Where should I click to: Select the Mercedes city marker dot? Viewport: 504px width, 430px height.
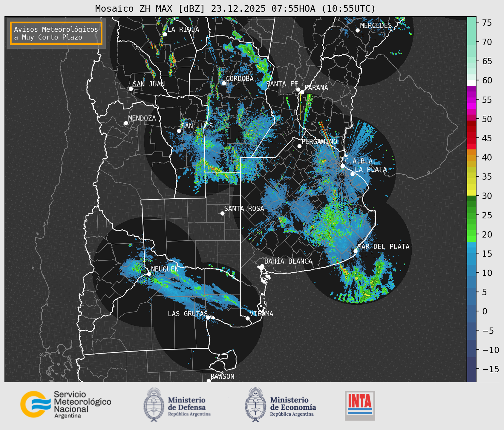tap(357, 31)
